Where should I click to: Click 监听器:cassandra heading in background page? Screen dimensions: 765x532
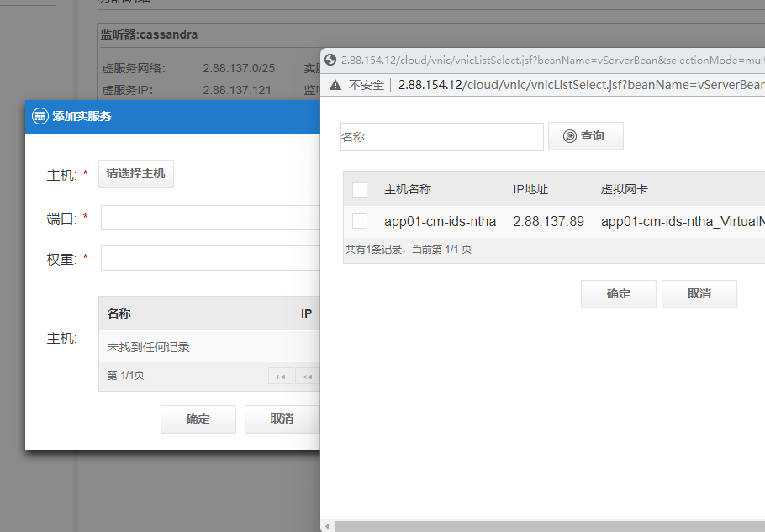pos(150,34)
